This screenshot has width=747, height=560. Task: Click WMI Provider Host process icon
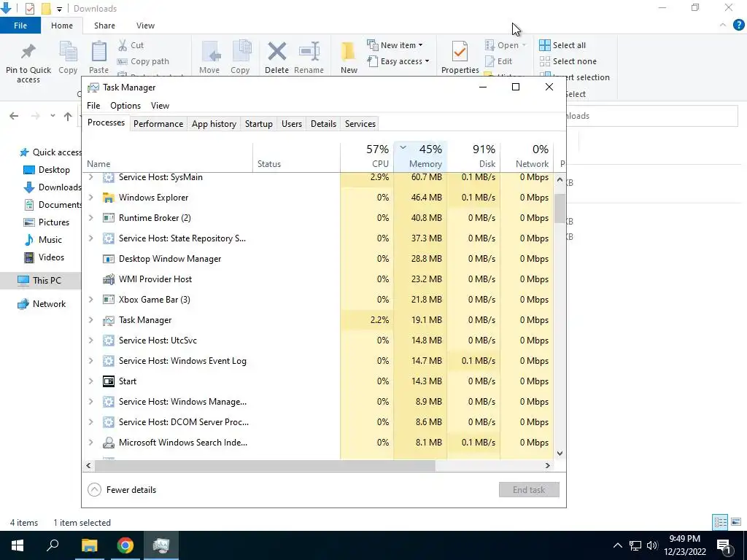[108, 279]
